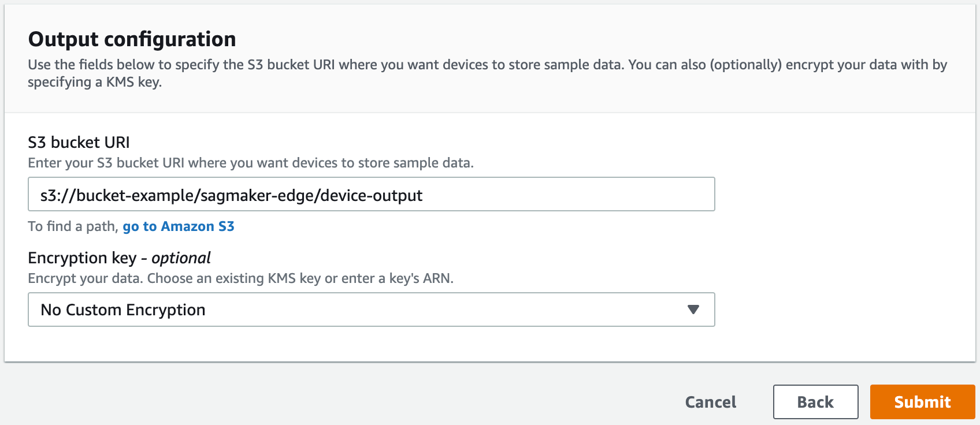
Task: Click the go to Amazon S3 link
Action: (178, 226)
